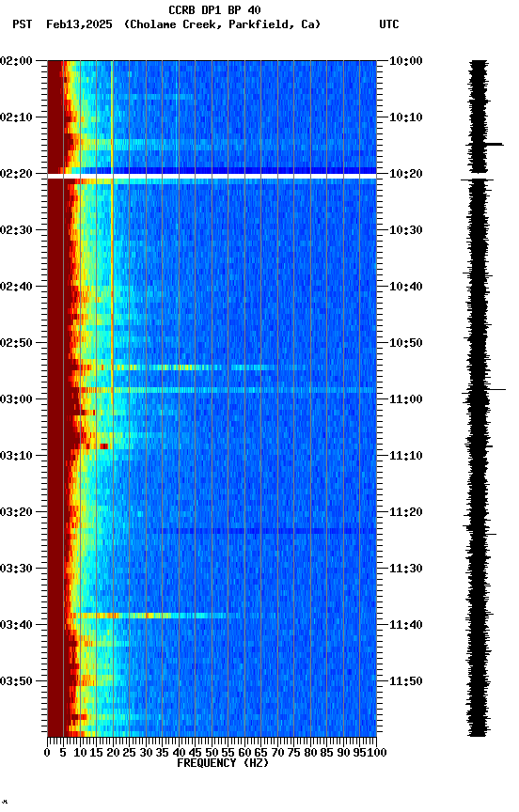Screen dimensions: 519x812
Task: Select the 'UTC' timezone label
Action: click(x=389, y=24)
